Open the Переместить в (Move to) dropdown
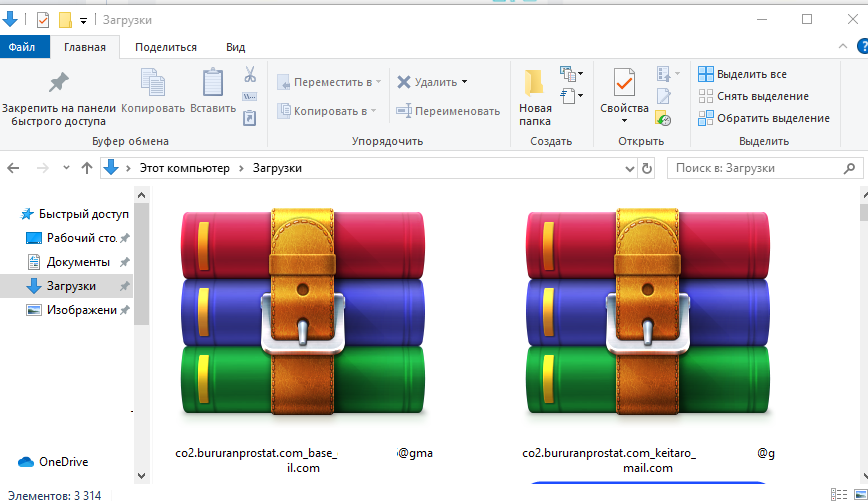Screen dimensions: 868x504 pos(379,82)
